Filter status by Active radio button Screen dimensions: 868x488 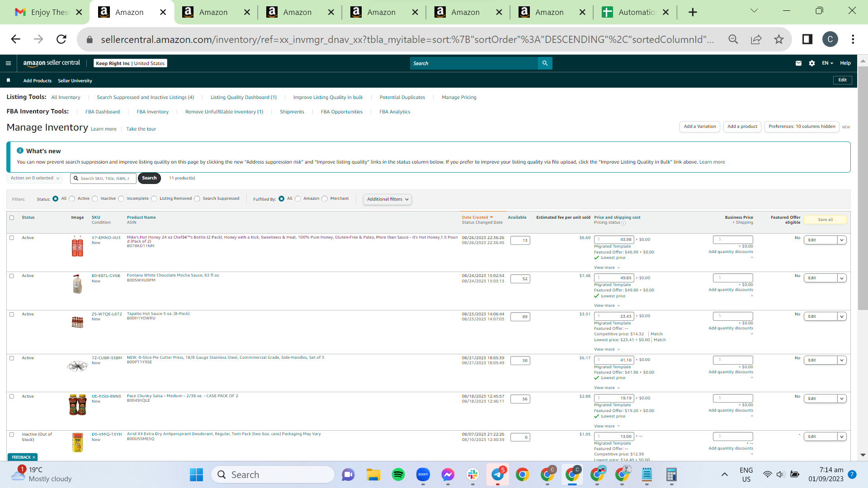tap(72, 199)
